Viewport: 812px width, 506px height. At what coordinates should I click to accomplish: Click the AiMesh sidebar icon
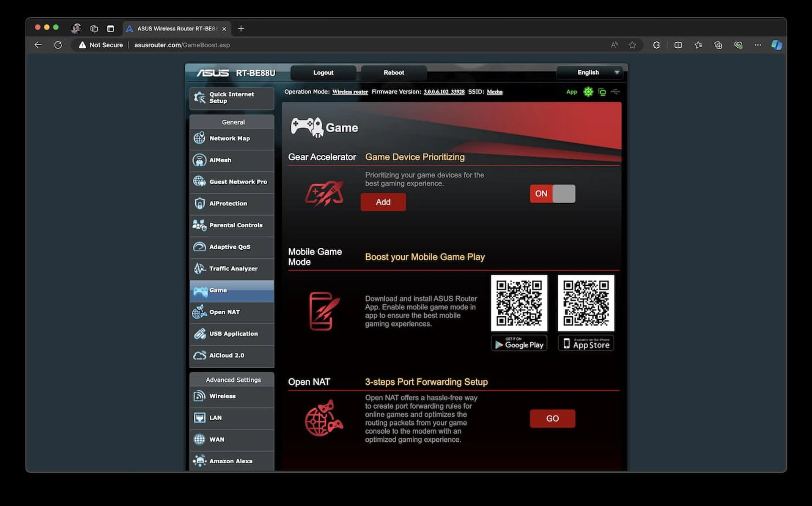click(199, 160)
